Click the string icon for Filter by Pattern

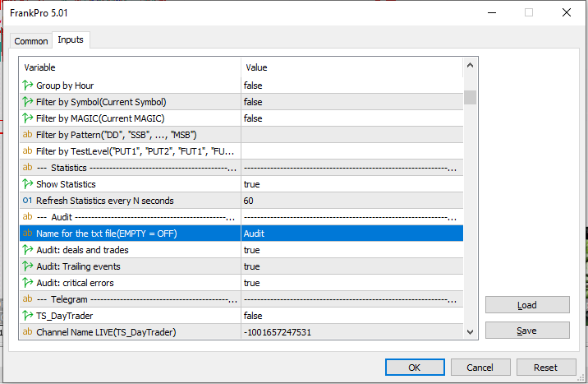pos(27,135)
